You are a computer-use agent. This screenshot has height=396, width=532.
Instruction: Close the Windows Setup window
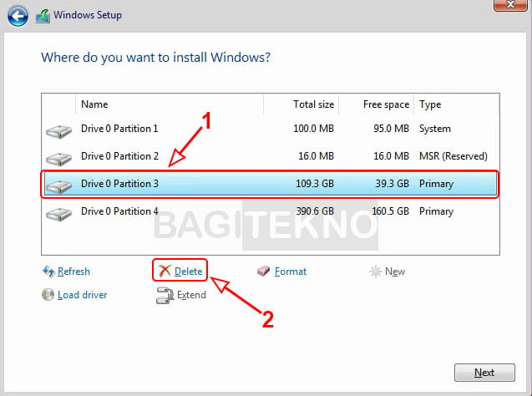[510, 5]
